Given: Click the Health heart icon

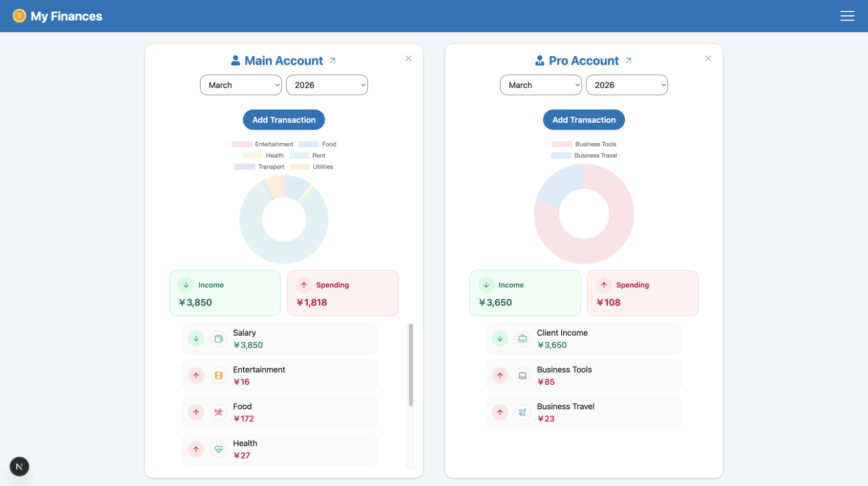Looking at the screenshot, I should coord(219,449).
